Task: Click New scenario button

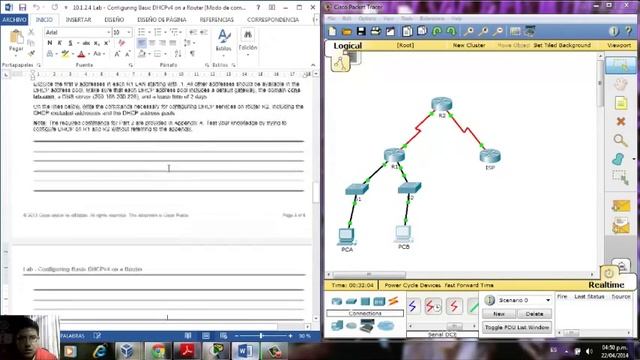Action: pyautogui.click(x=499, y=314)
